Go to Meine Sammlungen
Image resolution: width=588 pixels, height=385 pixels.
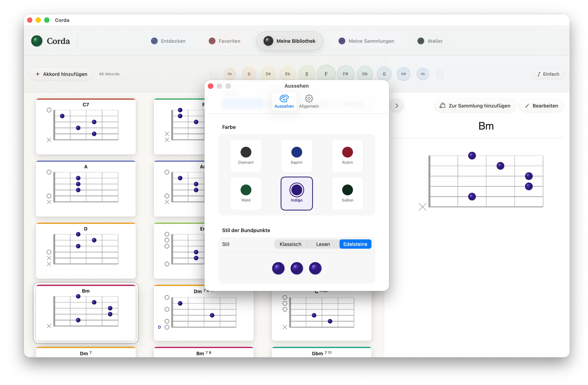[x=366, y=41]
